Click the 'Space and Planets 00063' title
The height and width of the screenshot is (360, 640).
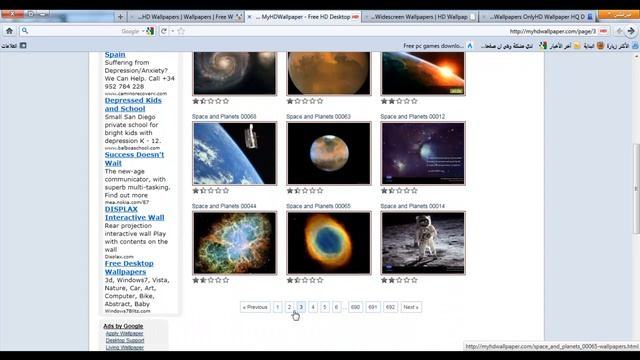(x=318, y=117)
